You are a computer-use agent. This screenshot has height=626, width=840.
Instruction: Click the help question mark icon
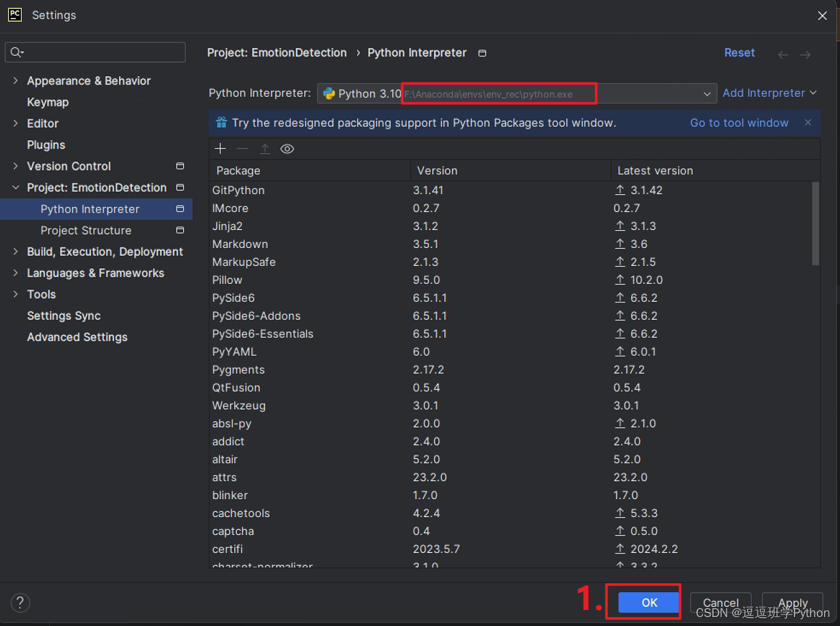tap(20, 602)
